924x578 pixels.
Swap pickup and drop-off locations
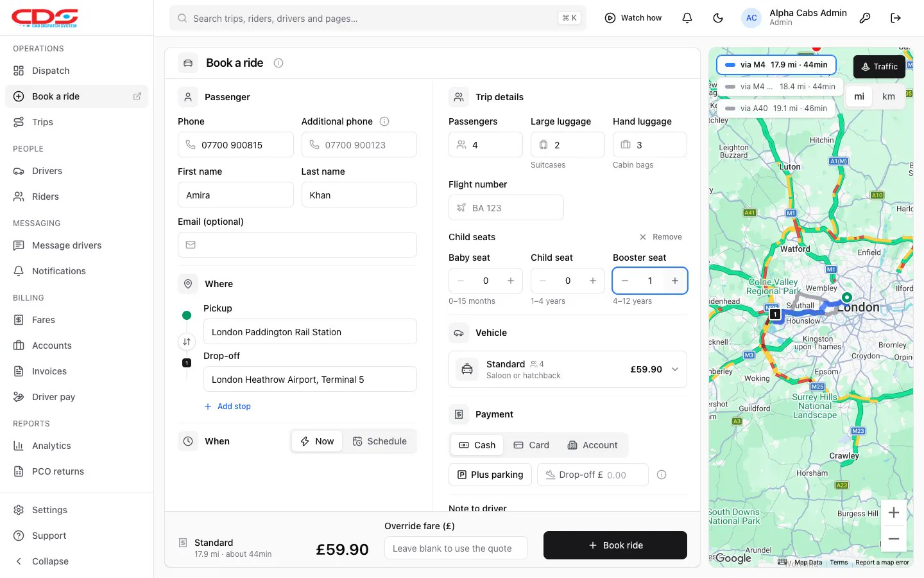(187, 342)
